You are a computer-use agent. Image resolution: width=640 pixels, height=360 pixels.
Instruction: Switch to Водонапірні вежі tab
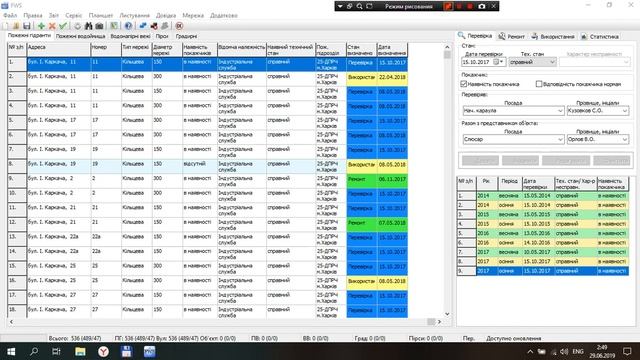(130, 36)
